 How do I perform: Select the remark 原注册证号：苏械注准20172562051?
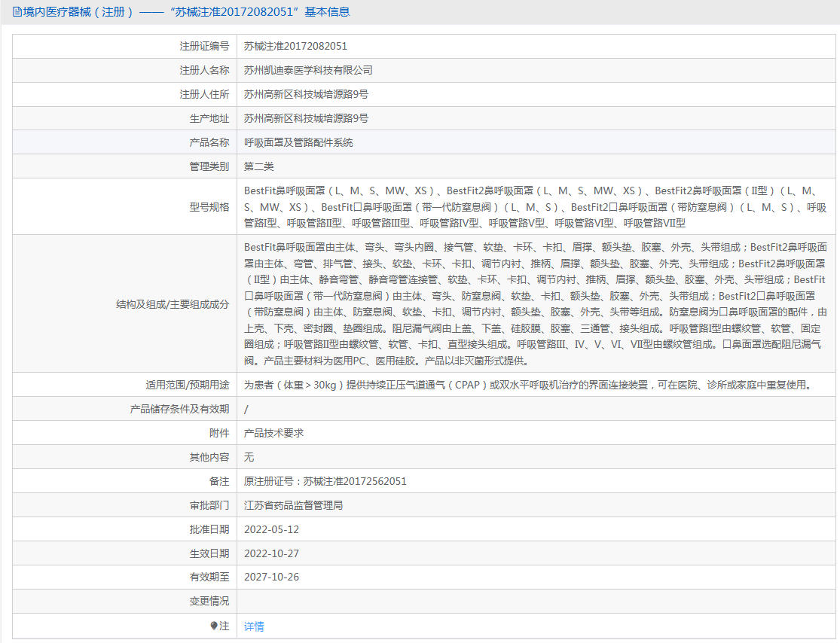[x=325, y=481]
